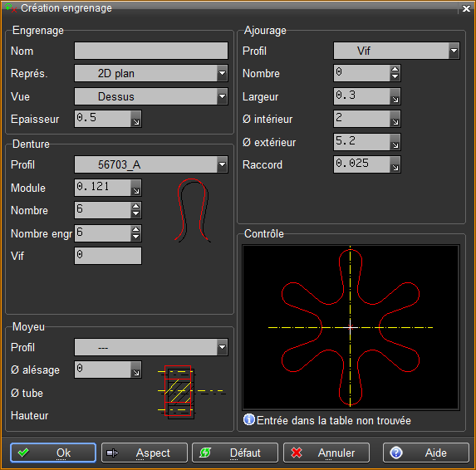
Task: Expand the Denture Profil 56703_A dropdown
Action: [222, 164]
